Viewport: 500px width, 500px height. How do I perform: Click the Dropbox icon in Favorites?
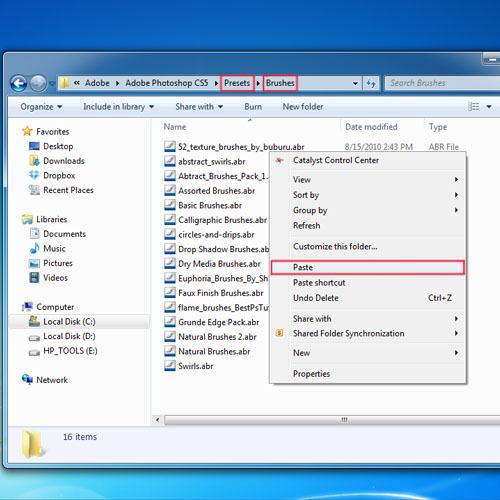tap(34, 175)
